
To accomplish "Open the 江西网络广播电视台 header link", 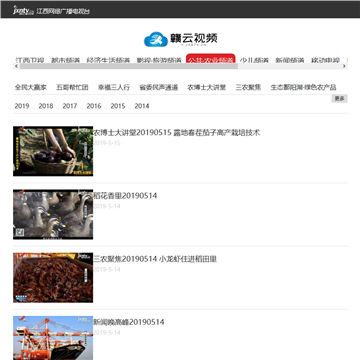I will [x=63, y=11].
